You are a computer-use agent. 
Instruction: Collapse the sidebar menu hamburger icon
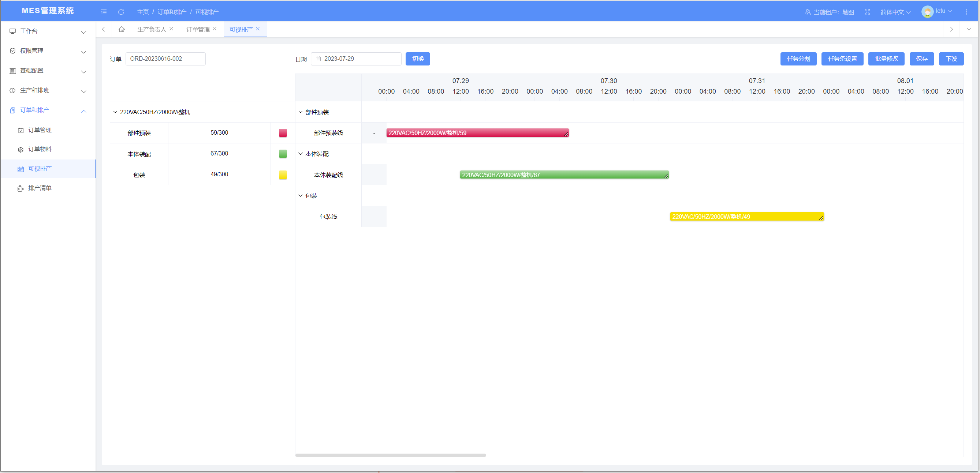click(104, 12)
